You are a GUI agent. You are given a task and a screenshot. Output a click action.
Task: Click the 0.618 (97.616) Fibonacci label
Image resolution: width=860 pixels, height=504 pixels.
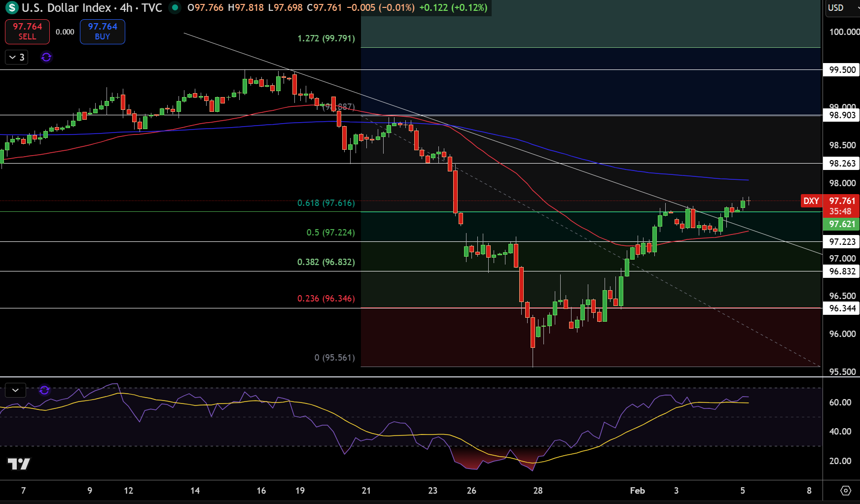[326, 203]
